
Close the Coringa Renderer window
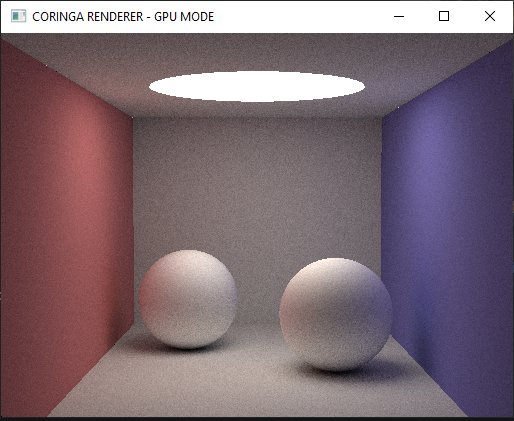(490, 16)
